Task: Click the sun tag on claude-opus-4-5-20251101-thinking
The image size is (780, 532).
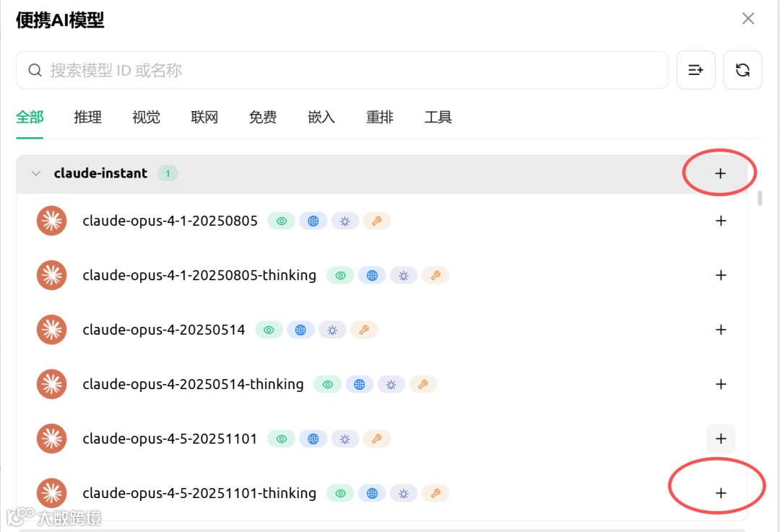Action: coord(404,493)
